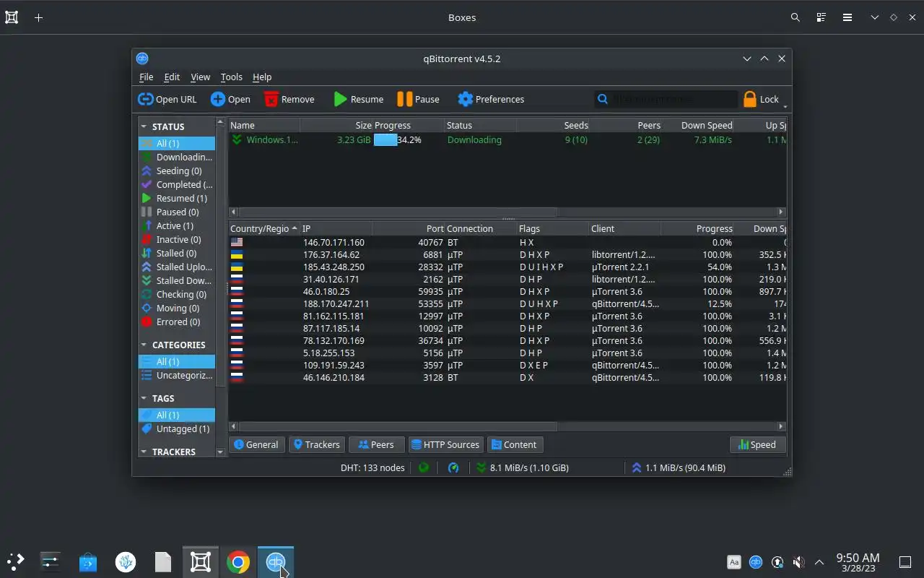Select the Downloading status filter
The width and height of the screenshot is (924, 578).
coord(177,157)
